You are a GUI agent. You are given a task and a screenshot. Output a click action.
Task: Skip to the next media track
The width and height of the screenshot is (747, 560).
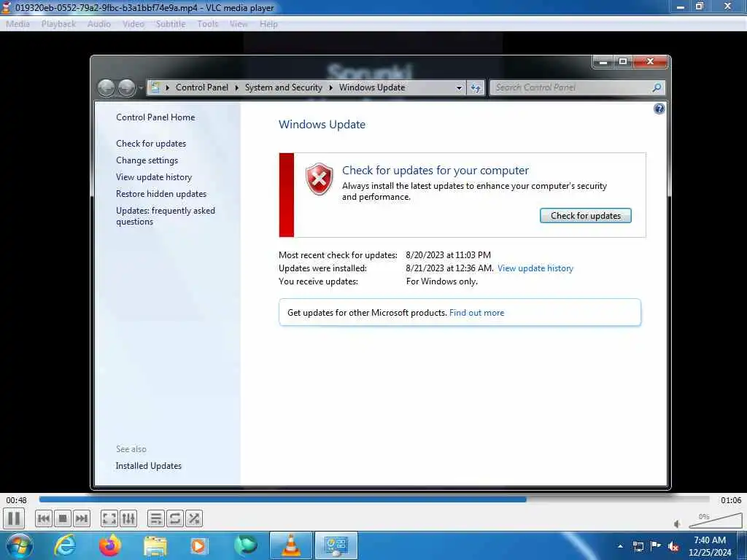[82, 518]
